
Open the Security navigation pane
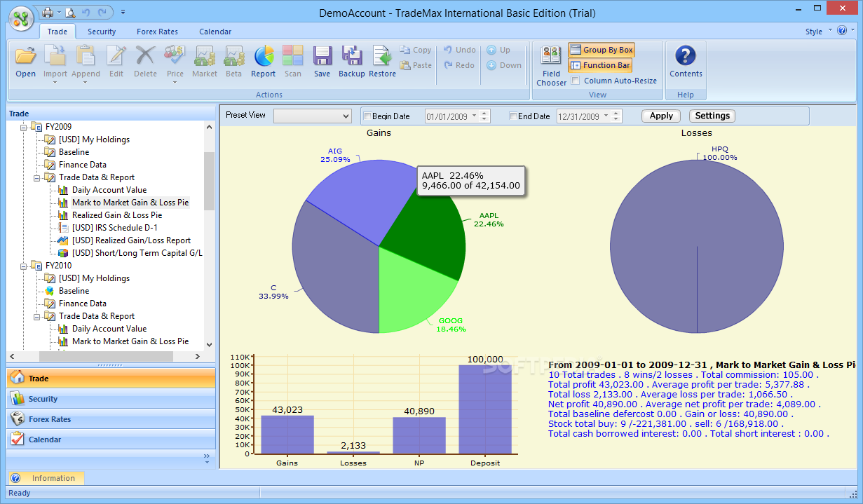[x=111, y=399]
